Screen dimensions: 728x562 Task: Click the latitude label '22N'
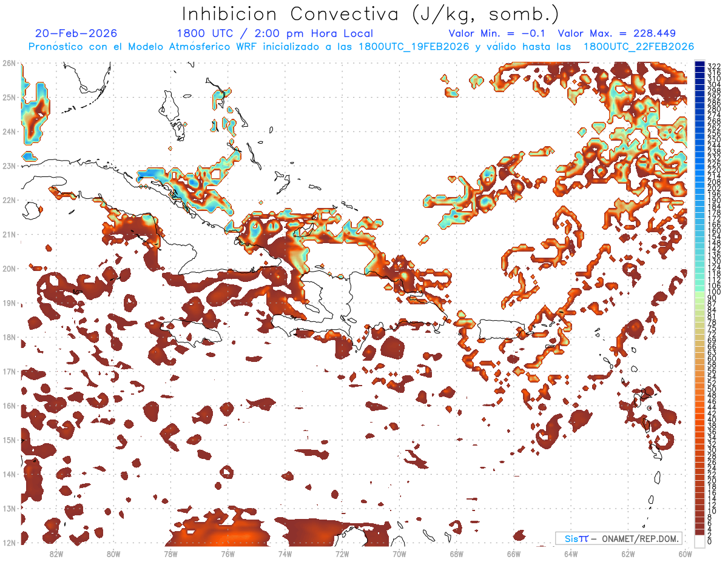9,200
